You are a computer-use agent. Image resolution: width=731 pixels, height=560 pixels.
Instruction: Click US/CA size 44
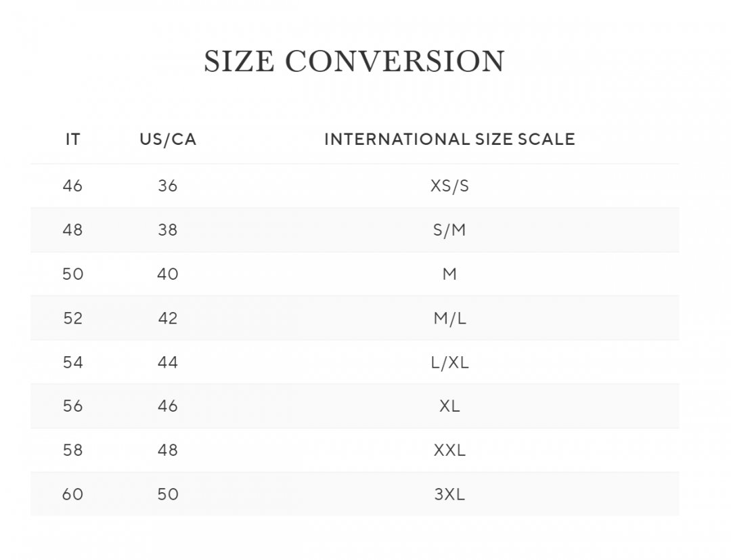[x=168, y=362]
